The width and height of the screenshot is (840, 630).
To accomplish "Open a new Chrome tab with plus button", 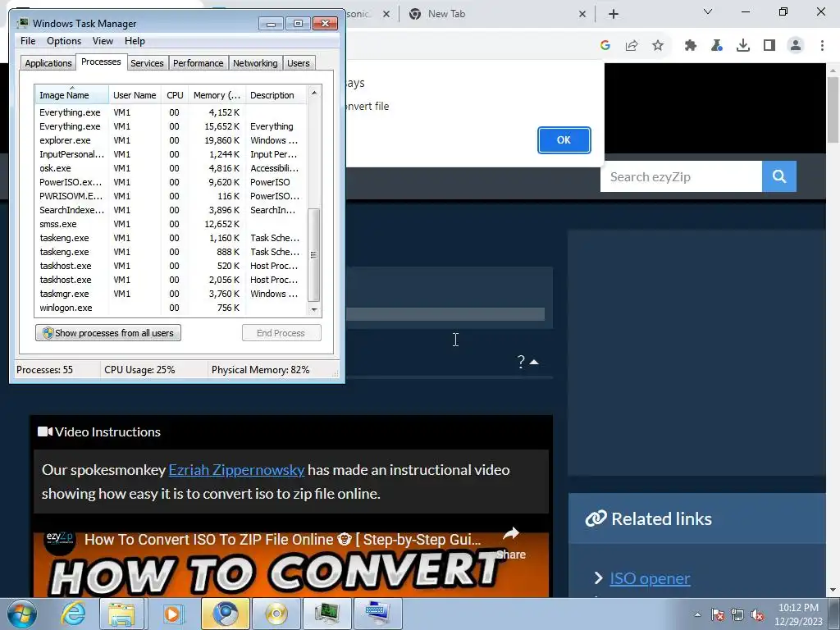I will point(614,14).
